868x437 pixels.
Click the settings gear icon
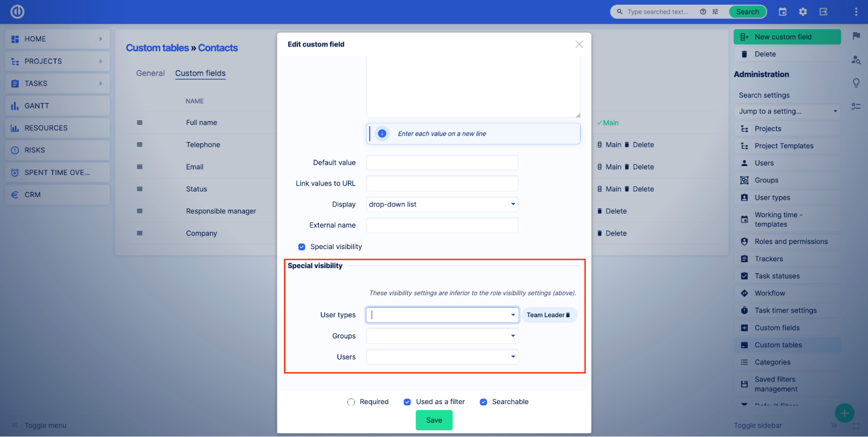[x=803, y=12]
